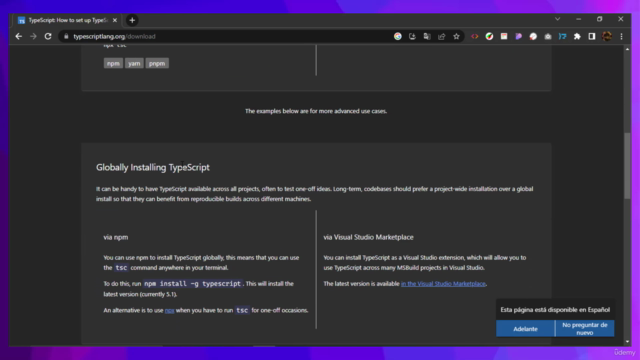The width and height of the screenshot is (640, 360).
Task: Open the Chrome three-dot menu
Action: click(621, 36)
